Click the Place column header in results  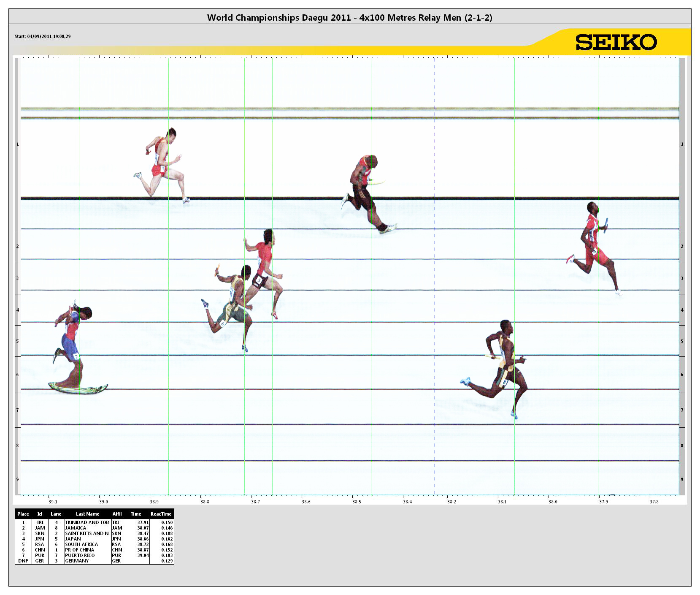(23, 514)
